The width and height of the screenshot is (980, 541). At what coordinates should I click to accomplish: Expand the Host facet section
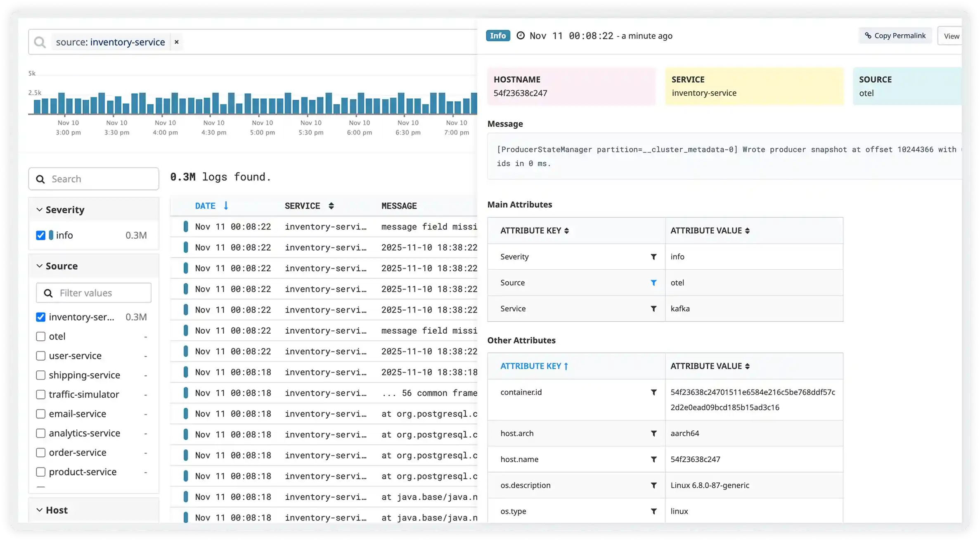click(x=40, y=510)
